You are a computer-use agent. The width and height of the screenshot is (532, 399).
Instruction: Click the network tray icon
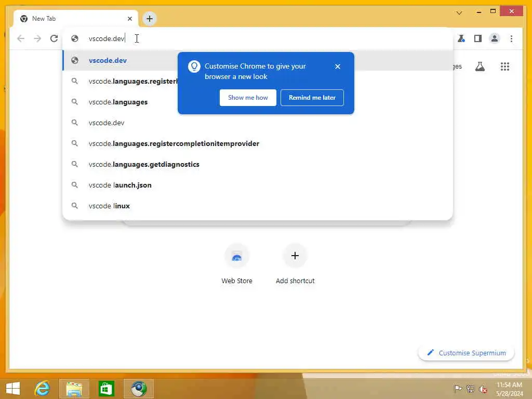470,389
